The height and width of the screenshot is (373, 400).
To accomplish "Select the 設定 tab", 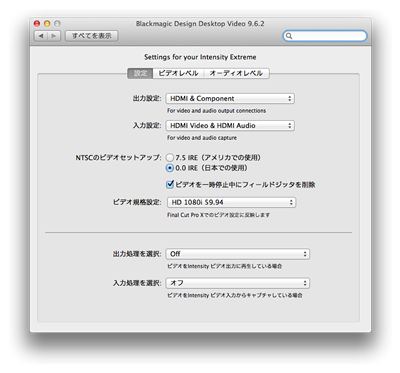I will [140, 73].
